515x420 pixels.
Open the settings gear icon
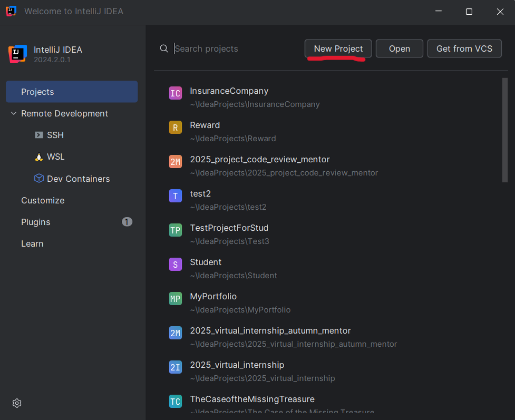17,403
